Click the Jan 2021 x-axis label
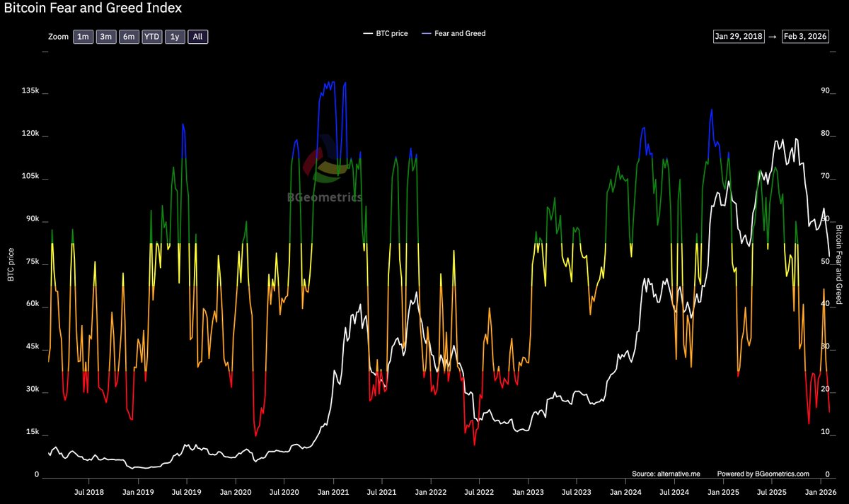The image size is (849, 504). tap(333, 491)
